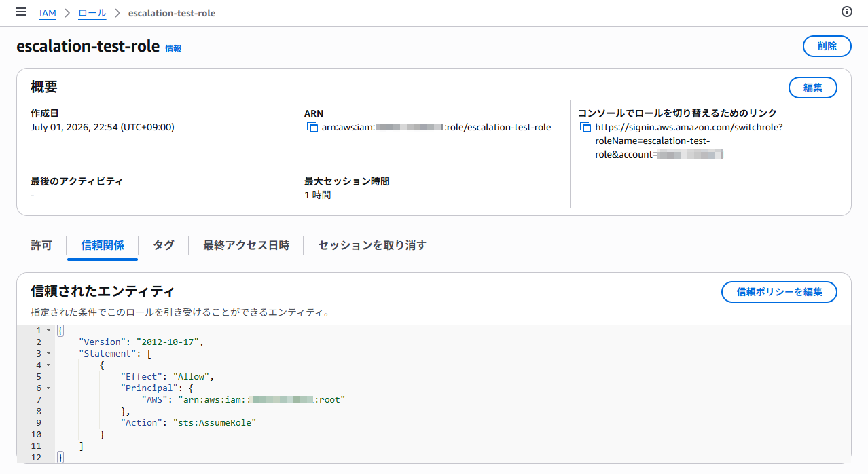Open the 情報 link next to role name

(x=173, y=49)
